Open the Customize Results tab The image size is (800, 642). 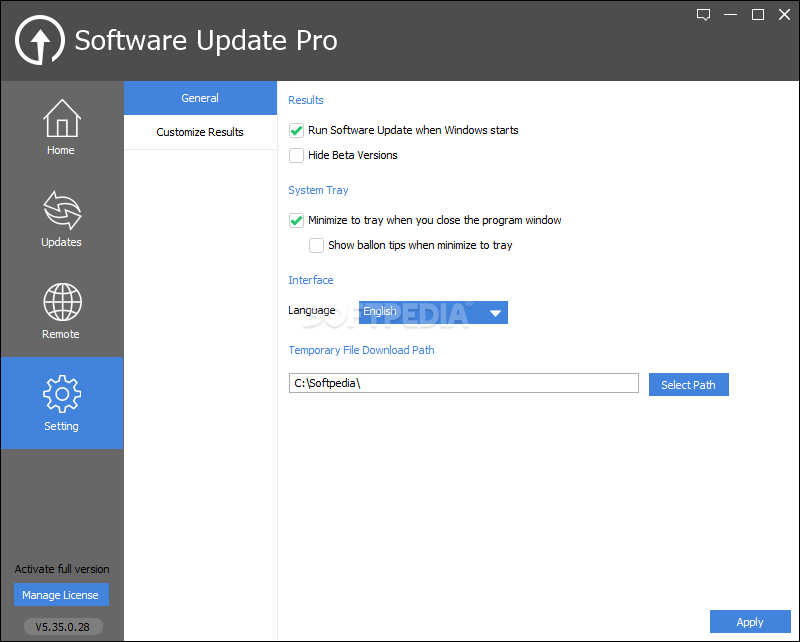200,132
